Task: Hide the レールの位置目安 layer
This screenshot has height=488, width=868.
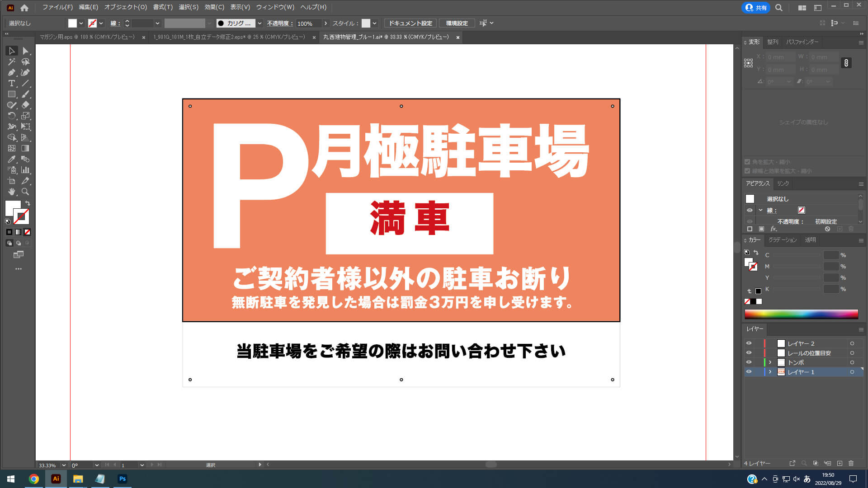Action: [749, 353]
